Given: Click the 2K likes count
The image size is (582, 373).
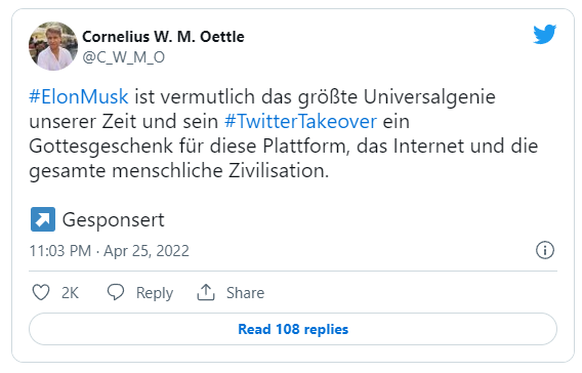Looking at the screenshot, I should click(70, 292).
